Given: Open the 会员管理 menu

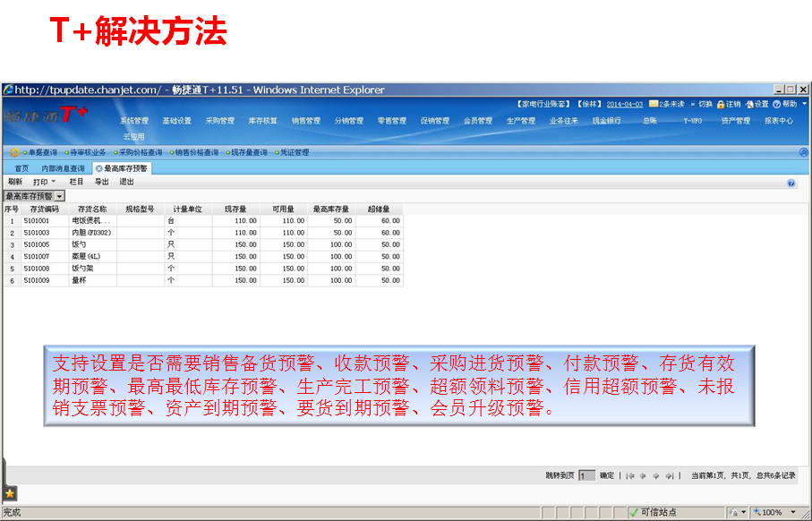Looking at the screenshot, I should pyautogui.click(x=478, y=121).
